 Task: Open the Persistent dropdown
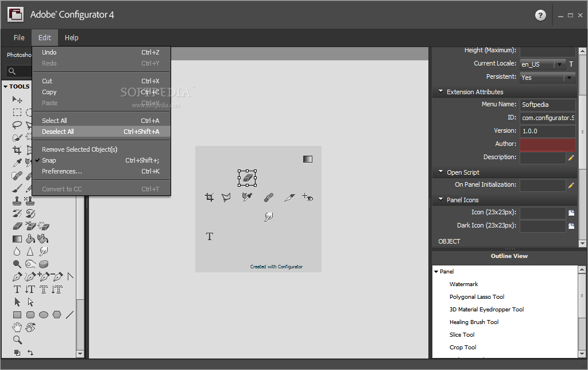(569, 78)
